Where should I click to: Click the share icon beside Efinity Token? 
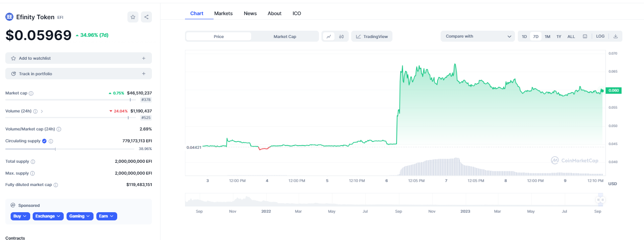tap(146, 17)
